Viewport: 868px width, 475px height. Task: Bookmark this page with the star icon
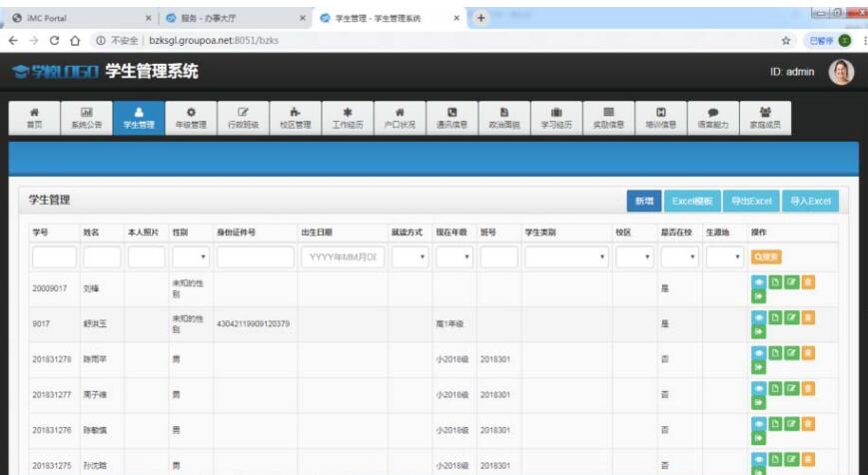click(785, 40)
